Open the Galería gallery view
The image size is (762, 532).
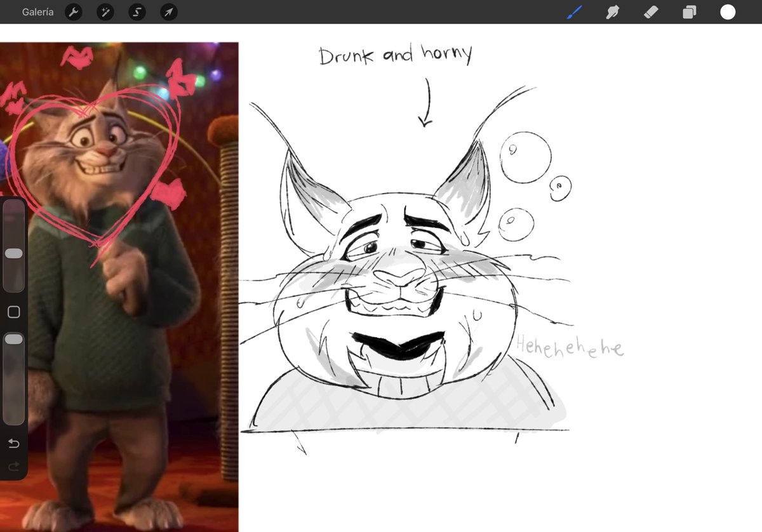[37, 12]
